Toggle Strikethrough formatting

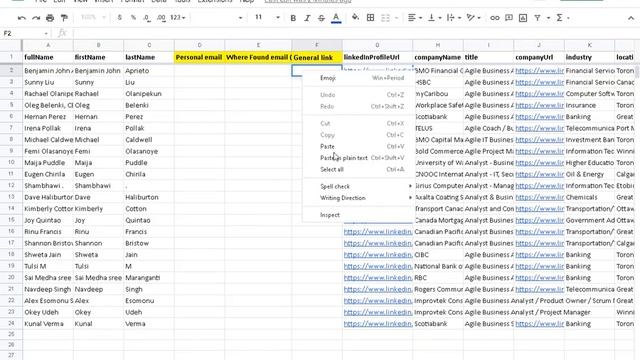tap(321, 18)
